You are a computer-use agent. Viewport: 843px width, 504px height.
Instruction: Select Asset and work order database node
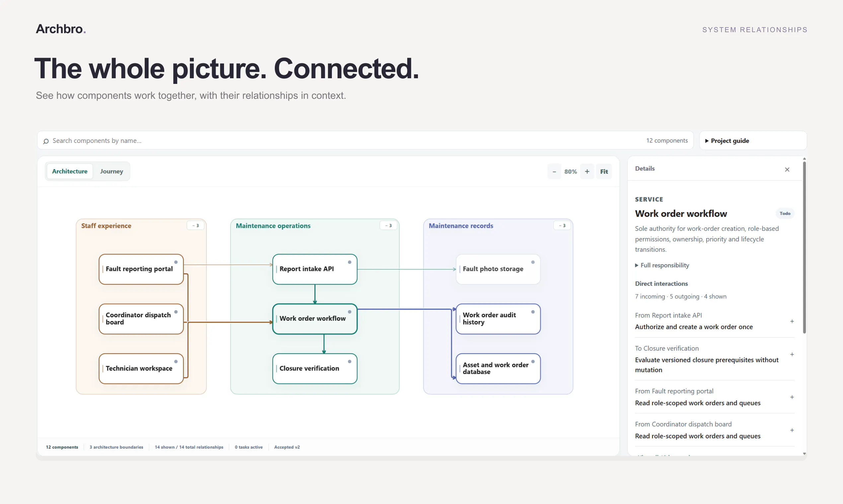click(498, 368)
